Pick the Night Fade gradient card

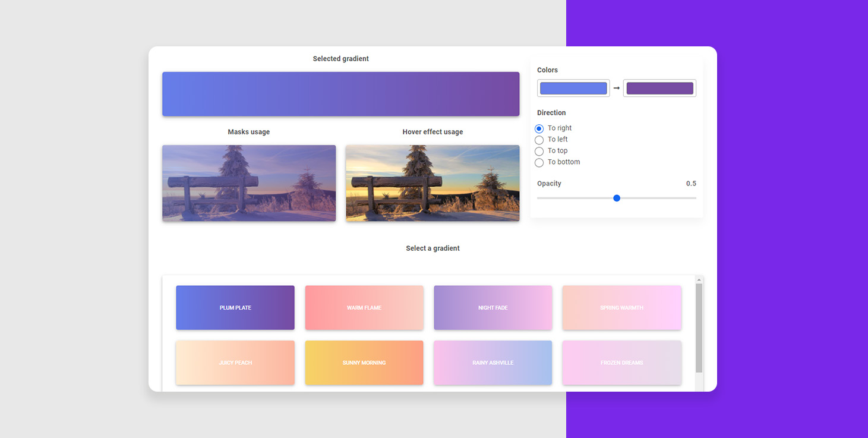pos(493,308)
